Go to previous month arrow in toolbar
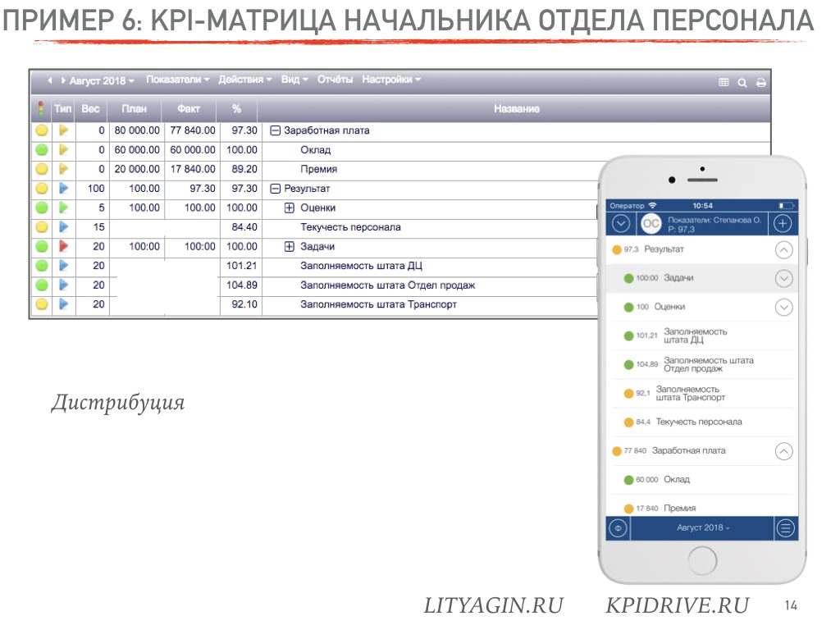This screenshot has height=630, width=840. click(50, 80)
